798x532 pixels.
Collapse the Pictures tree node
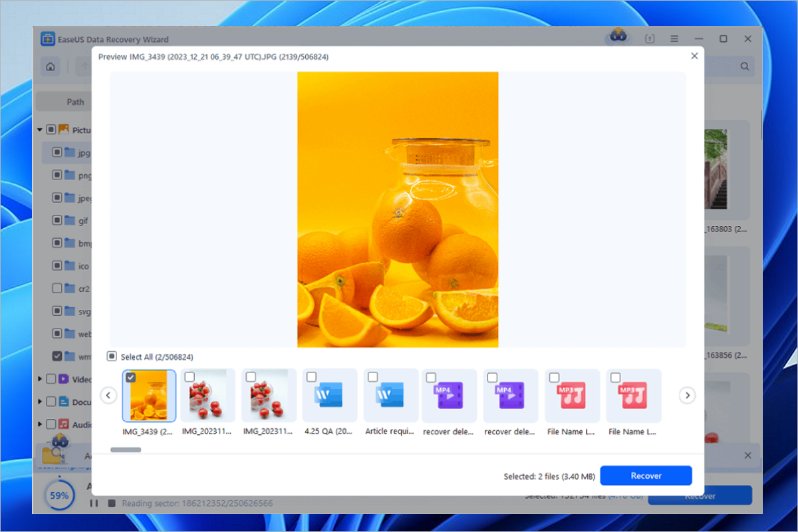[40, 130]
